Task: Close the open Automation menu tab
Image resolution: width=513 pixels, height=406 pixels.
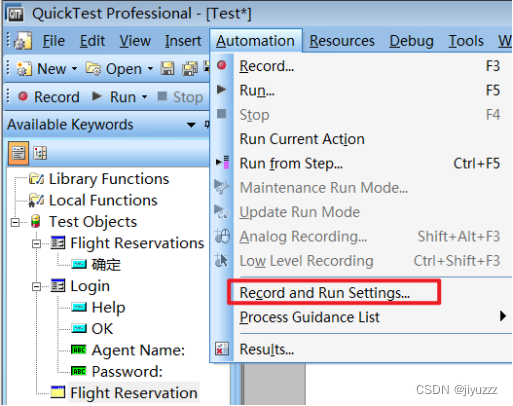Action: [x=255, y=41]
